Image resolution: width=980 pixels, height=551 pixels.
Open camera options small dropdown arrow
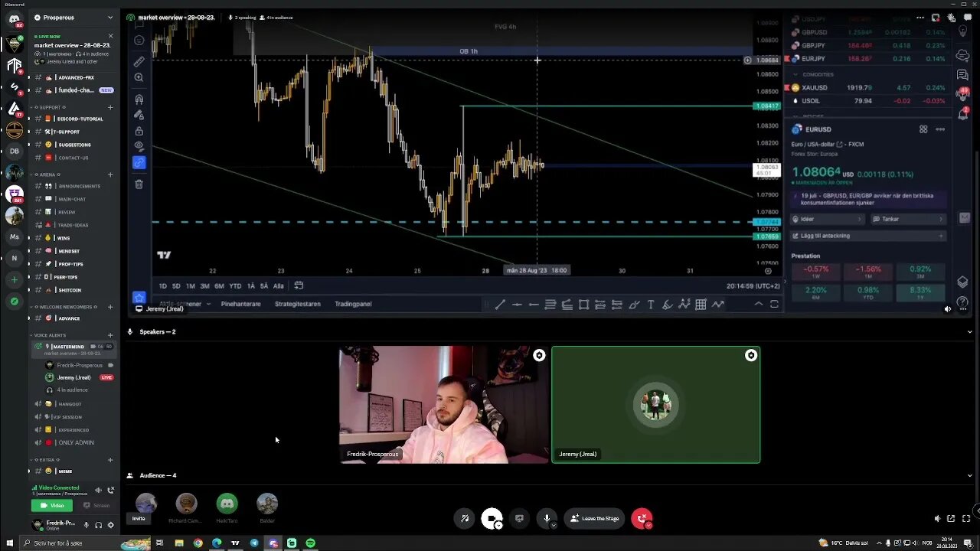pyautogui.click(x=498, y=525)
